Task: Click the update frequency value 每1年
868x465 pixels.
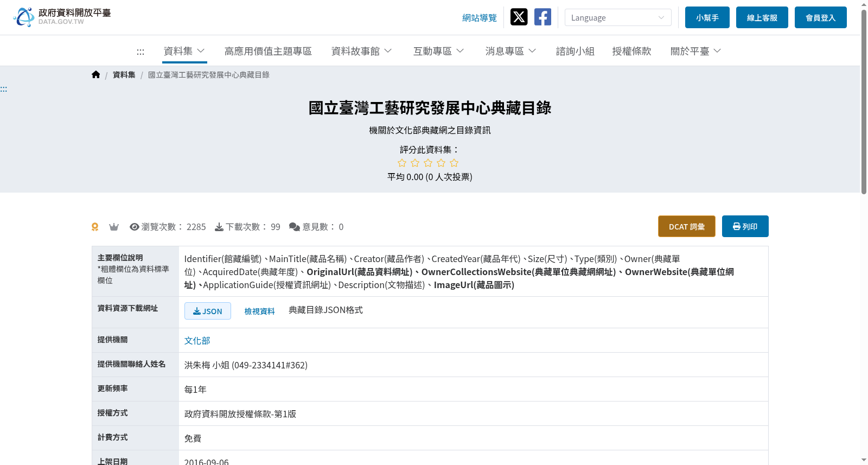Action: 195,390
